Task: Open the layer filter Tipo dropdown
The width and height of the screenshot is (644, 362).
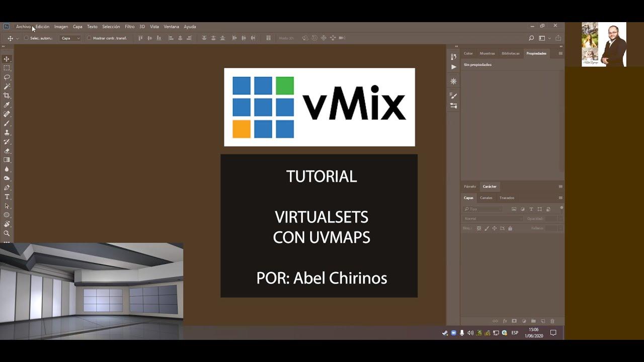Action: (x=482, y=209)
